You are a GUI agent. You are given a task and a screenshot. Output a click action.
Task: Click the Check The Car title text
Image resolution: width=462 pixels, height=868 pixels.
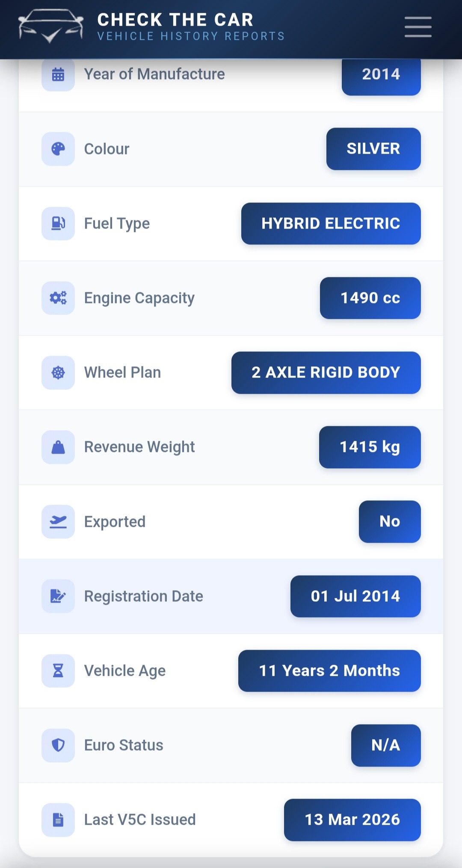tap(175, 20)
